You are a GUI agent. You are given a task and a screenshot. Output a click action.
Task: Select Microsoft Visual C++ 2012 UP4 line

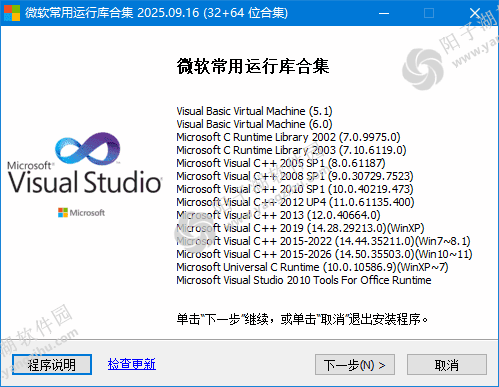[295, 202]
